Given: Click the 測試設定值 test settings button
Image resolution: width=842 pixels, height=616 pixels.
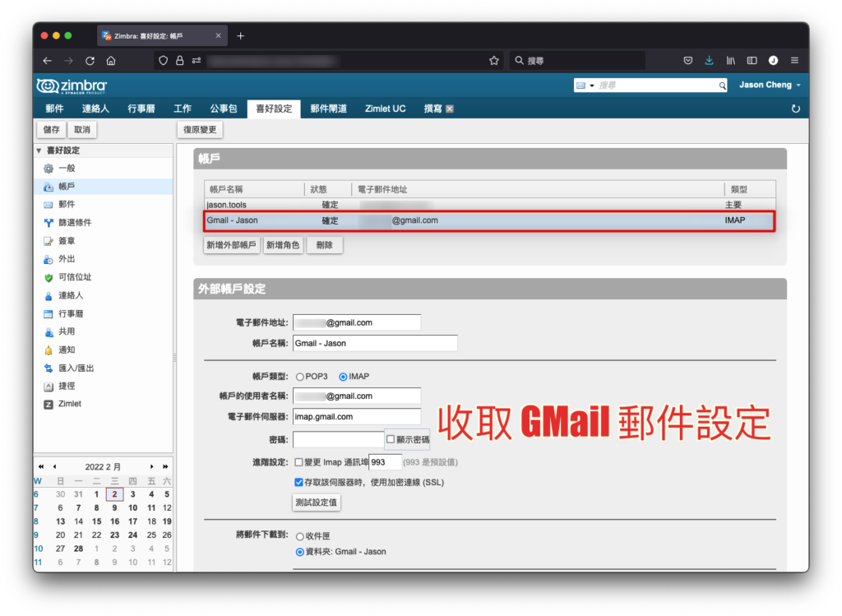Looking at the screenshot, I should pyautogui.click(x=317, y=503).
